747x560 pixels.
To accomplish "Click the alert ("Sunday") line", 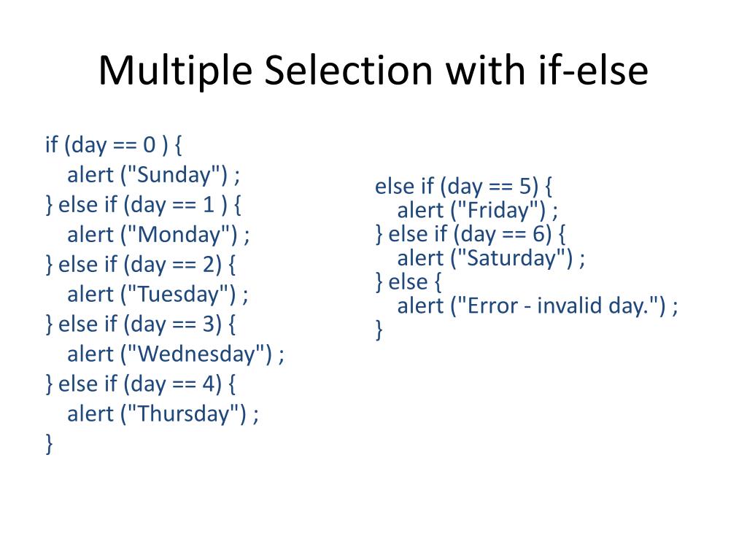I will pyautogui.click(x=153, y=175).
